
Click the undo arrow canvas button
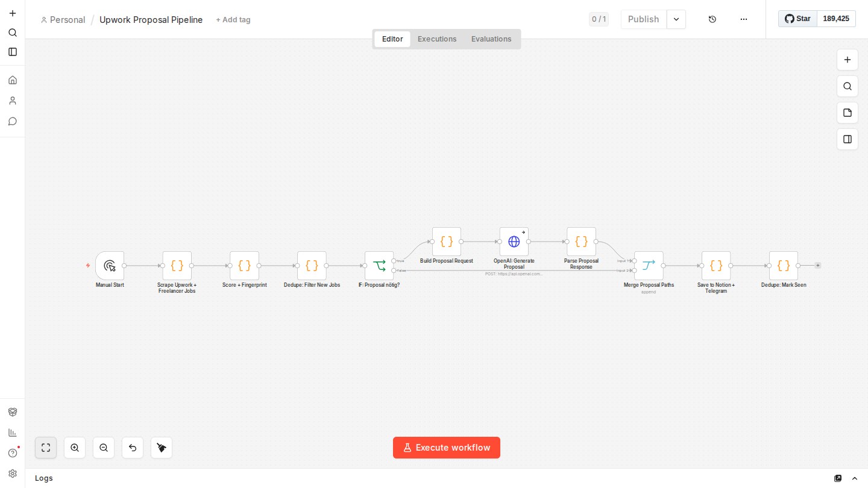coord(133,448)
